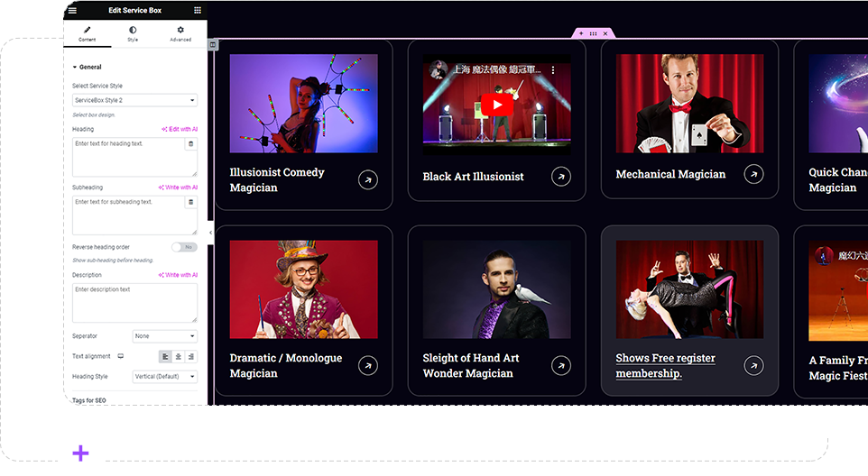Click the Subheading dynamic tags icon
868x476 pixels.
click(191, 202)
